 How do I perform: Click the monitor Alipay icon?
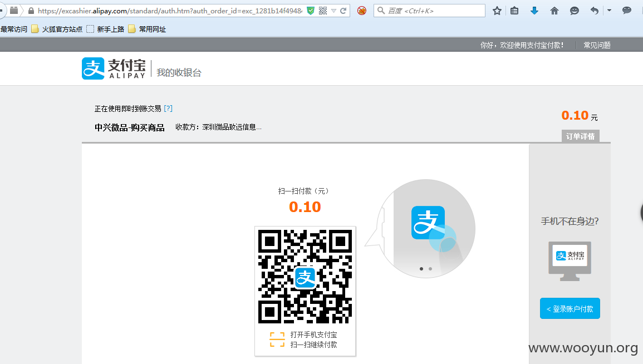click(570, 260)
